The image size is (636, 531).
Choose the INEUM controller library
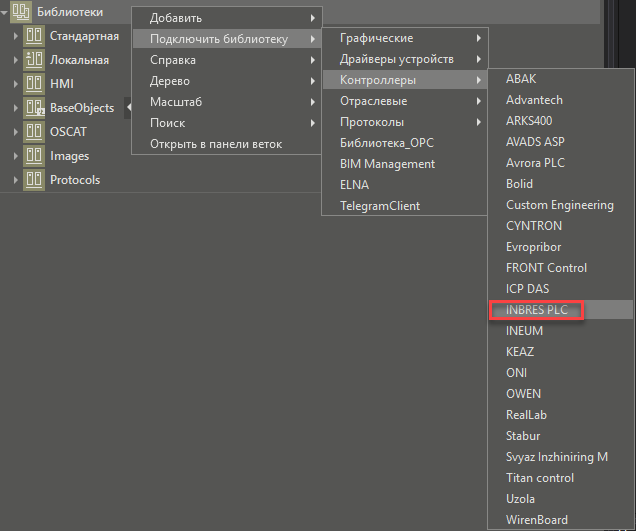[x=561, y=331]
